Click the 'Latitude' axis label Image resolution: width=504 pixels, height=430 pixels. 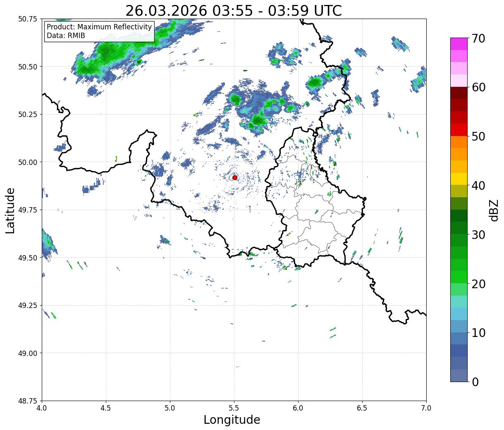10,210
